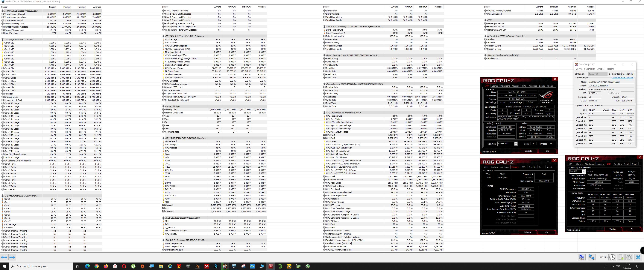644x270 pixels.
Task: Open the Dosya menu in Core Temp
Action: pyautogui.click(x=578, y=69)
